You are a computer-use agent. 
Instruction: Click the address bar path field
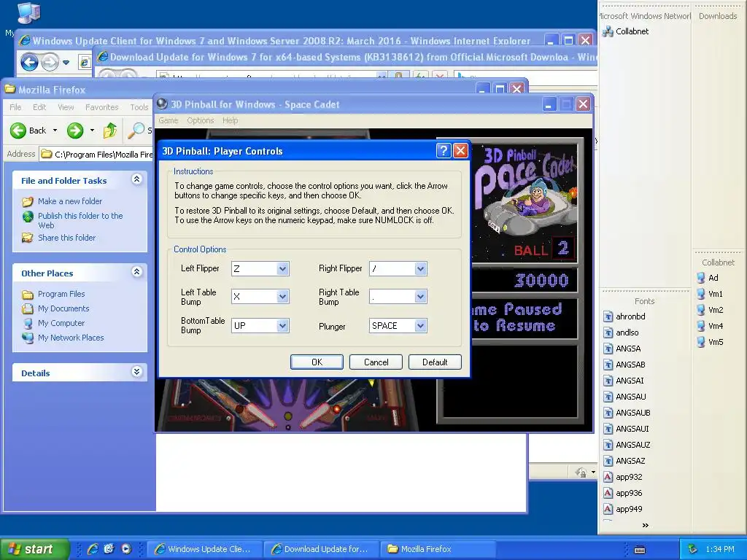pyautogui.click(x=96, y=155)
